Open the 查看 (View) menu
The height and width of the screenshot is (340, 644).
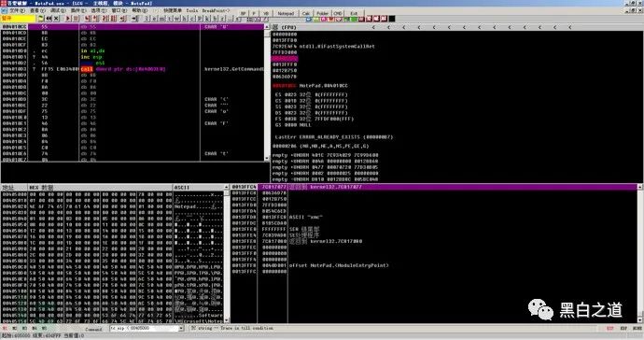[37, 10]
